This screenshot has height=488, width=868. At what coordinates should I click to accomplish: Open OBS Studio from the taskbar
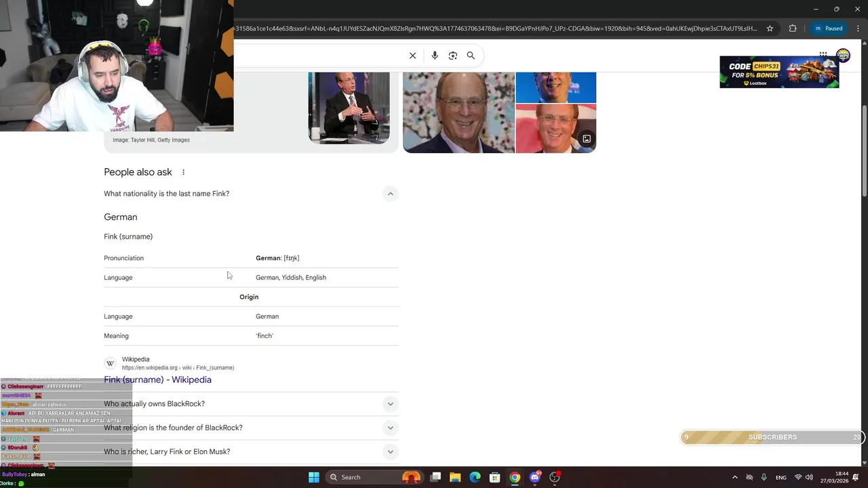[555, 477]
